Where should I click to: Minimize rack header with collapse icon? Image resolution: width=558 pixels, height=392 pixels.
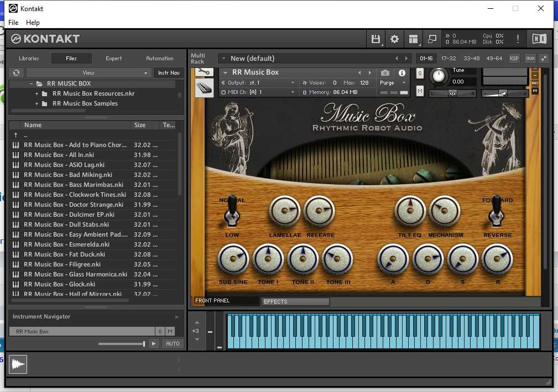point(544,59)
